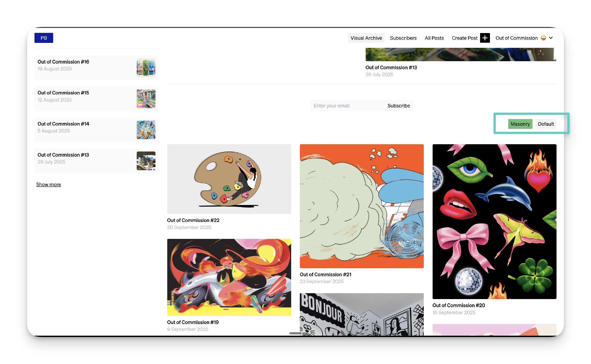
Task: Click the Subscribe button
Action: tap(398, 106)
